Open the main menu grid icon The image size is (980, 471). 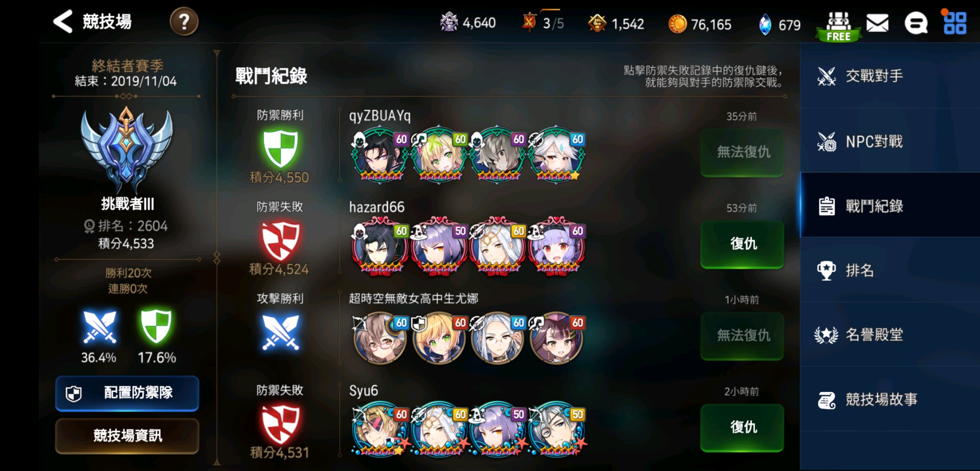(x=955, y=23)
